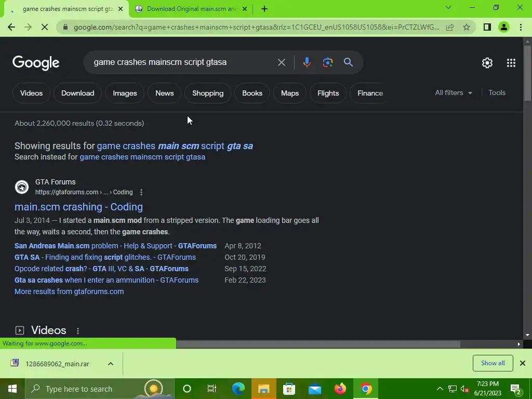Open Videos section options menu

click(78, 331)
